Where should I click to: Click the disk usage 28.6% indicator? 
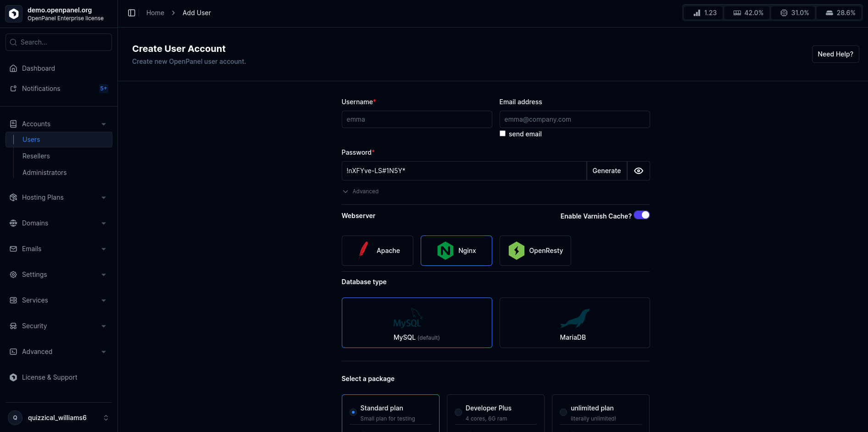click(840, 13)
